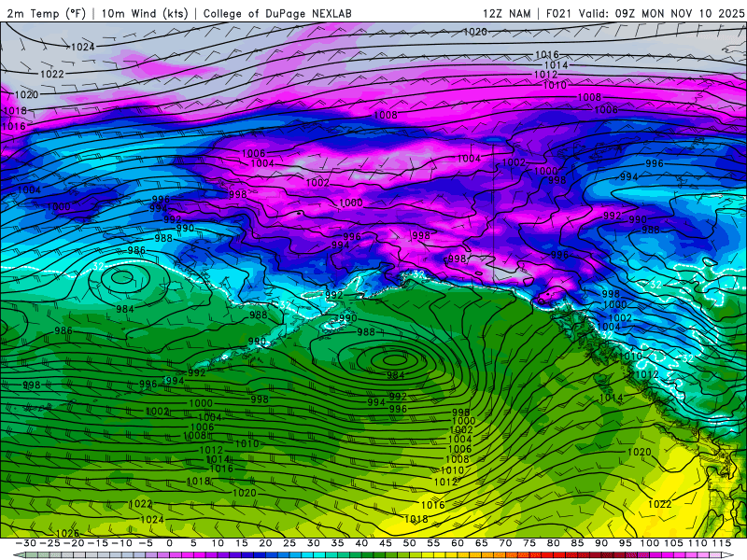The image size is (747, 560).
Task: Click the yellow color segment of the temperature bar
Action: click(438, 555)
